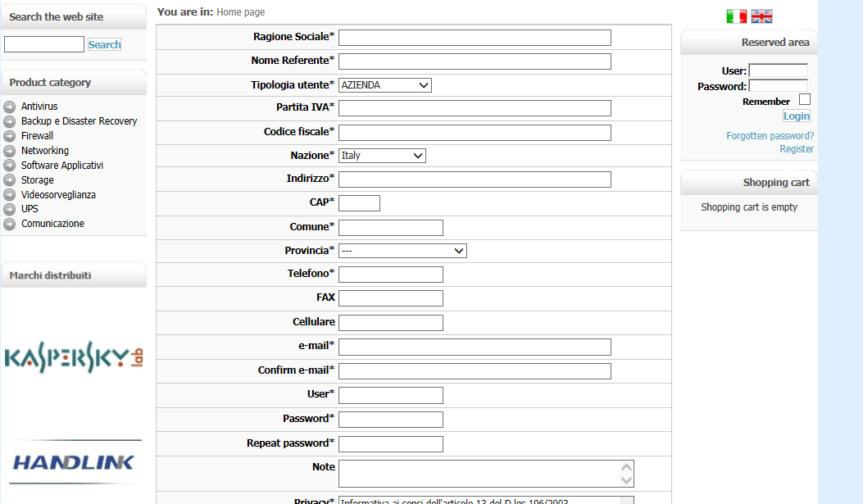
Task: Click the 'Shopping cart is empty' text
Action: (x=749, y=207)
